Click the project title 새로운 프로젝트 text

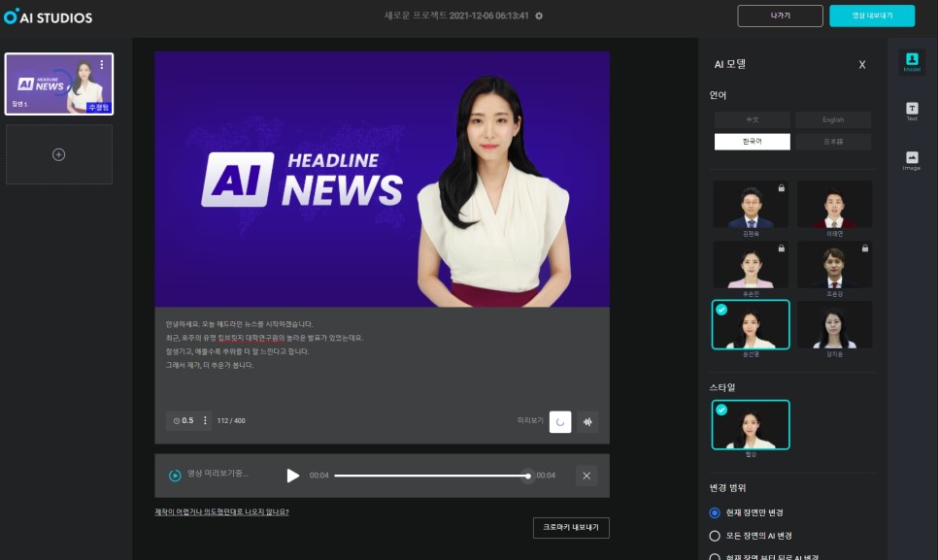point(456,16)
